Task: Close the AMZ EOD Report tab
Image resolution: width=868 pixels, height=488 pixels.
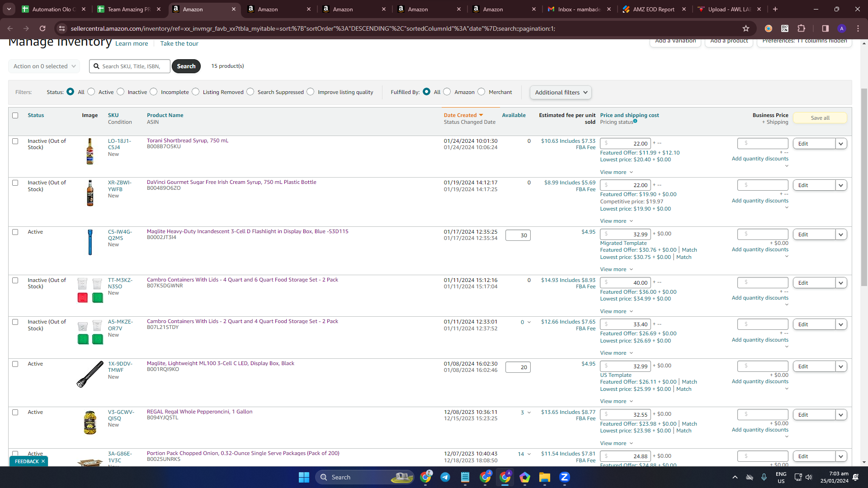Action: (684, 9)
